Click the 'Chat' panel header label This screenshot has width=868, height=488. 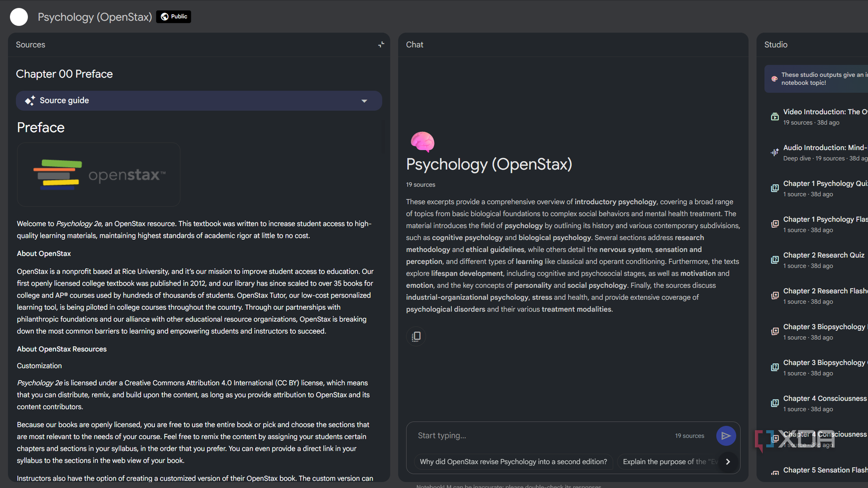[x=415, y=45]
